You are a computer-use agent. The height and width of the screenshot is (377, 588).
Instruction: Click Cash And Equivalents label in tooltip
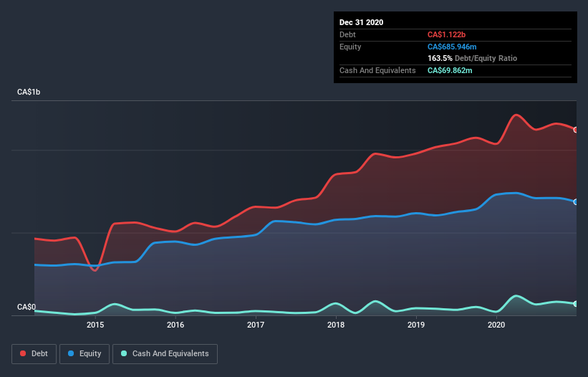pos(377,70)
